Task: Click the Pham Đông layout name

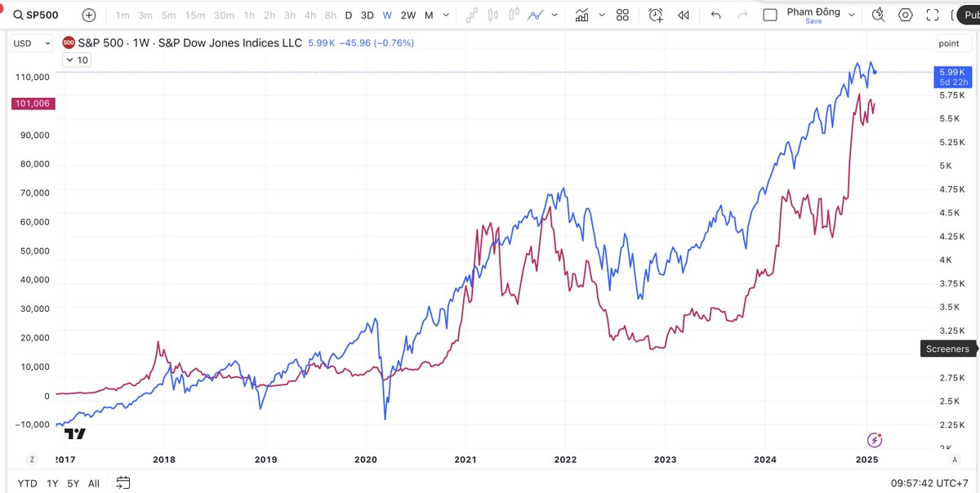Action: [813, 11]
